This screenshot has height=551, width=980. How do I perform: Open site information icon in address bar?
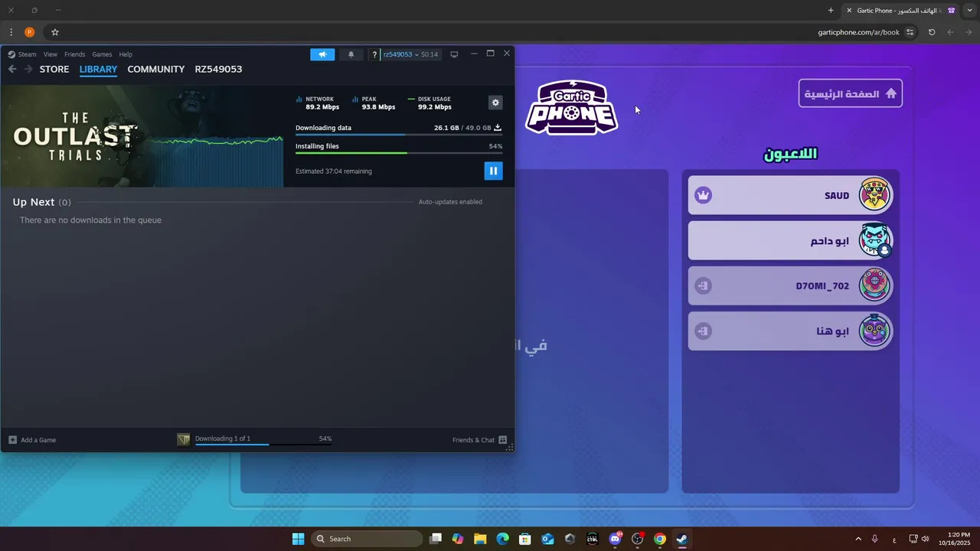point(910,32)
